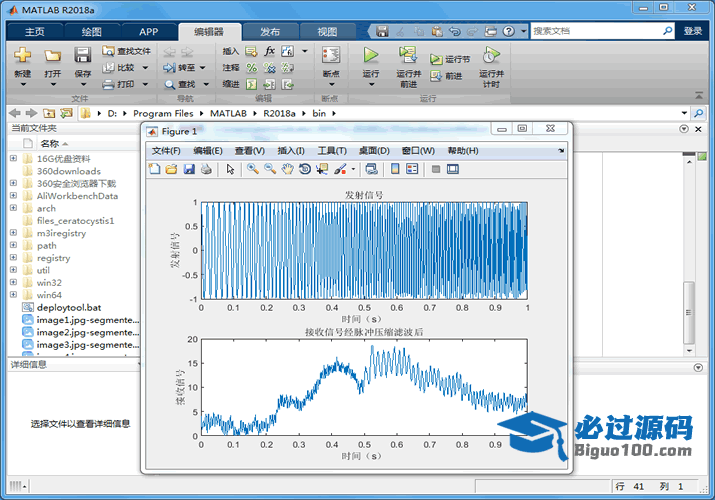
Task: Click the Show Plot Tools icon in Figure 1
Action: click(x=453, y=169)
